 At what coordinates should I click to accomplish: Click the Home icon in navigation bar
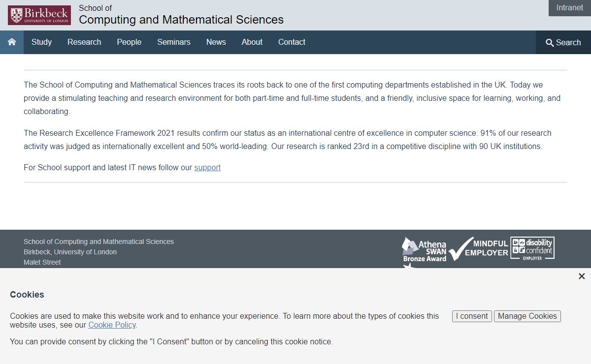coord(12,42)
